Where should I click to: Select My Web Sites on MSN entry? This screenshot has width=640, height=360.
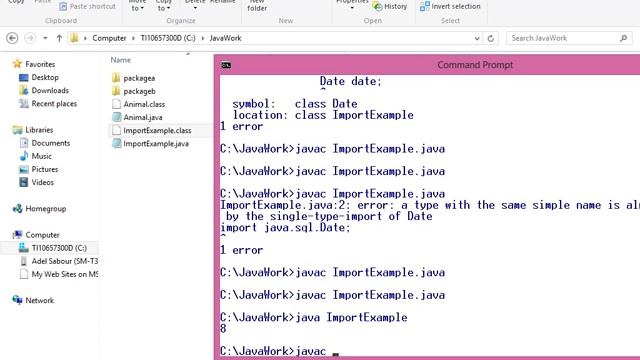[64, 274]
